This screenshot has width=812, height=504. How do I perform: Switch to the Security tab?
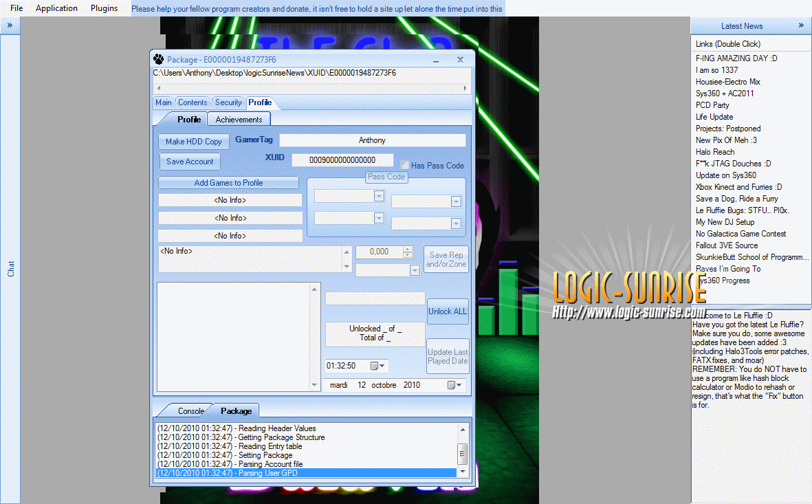[228, 102]
